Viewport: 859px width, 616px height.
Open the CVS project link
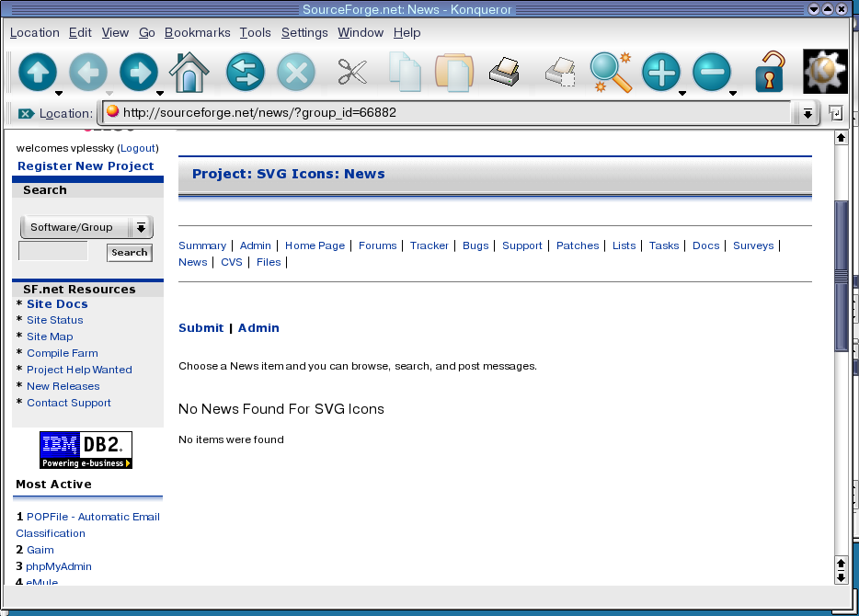(231, 262)
